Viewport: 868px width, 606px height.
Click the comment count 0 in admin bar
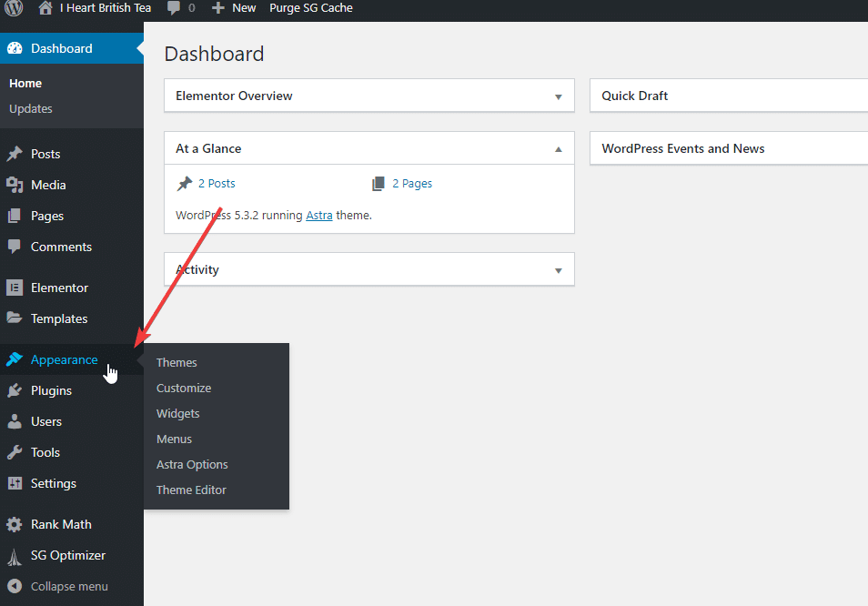[x=192, y=8]
